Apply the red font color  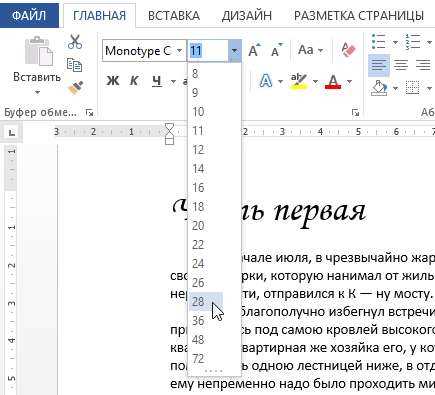(333, 81)
